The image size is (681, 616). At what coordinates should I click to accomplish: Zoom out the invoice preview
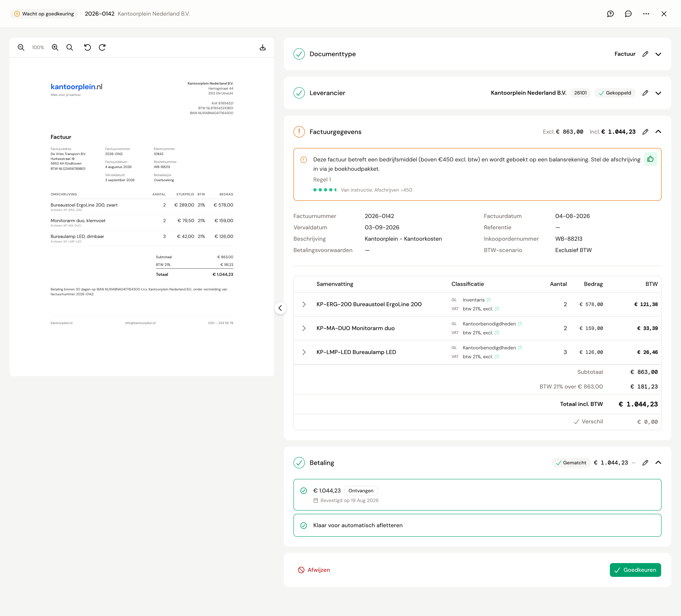pos(21,48)
